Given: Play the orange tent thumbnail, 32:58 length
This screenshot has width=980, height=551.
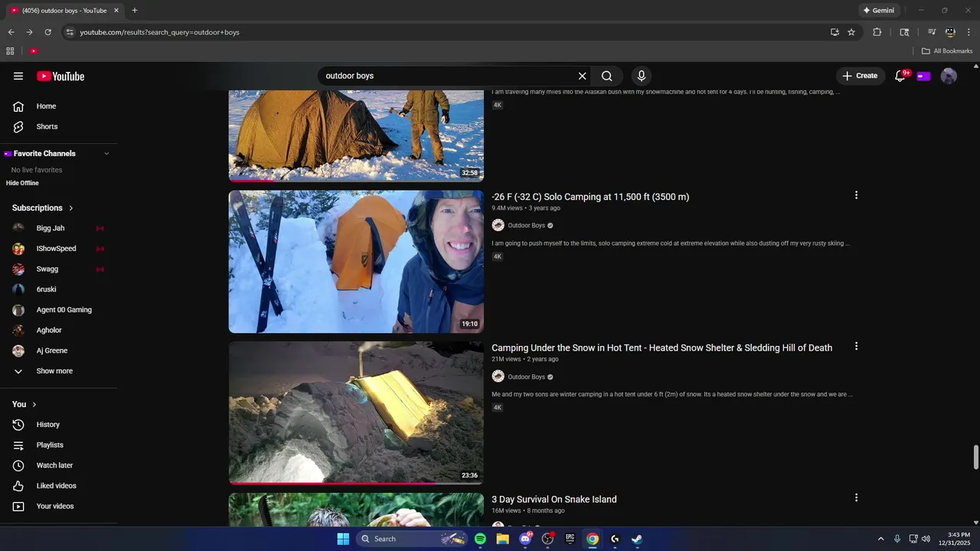Looking at the screenshot, I should (356, 135).
